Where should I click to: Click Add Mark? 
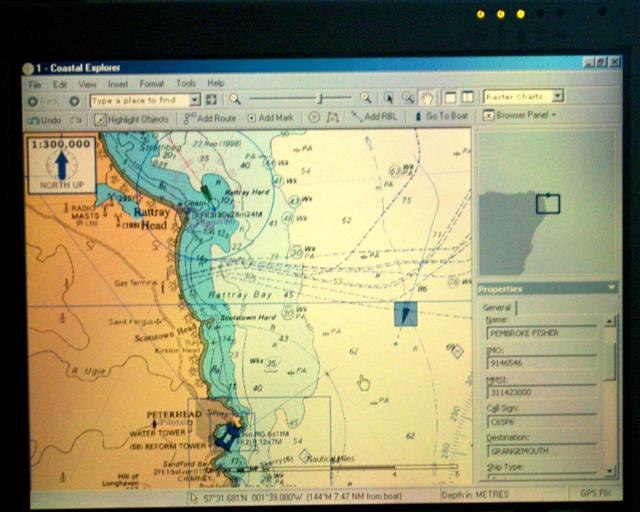click(270, 118)
